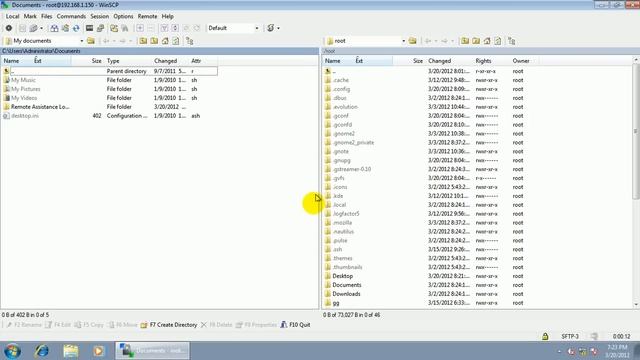Select the Remote Assistance Logs folder
This screenshot has width=640, height=360.
coord(40,107)
